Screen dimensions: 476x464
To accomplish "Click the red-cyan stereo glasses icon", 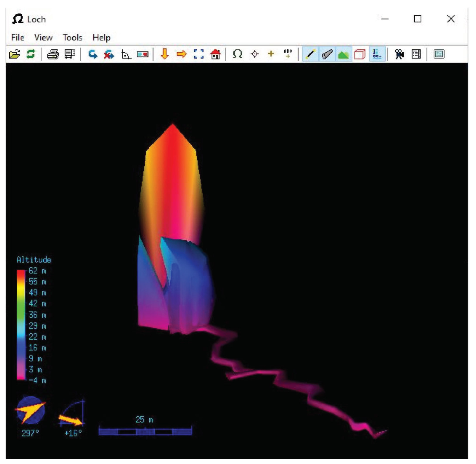I will coord(143,54).
